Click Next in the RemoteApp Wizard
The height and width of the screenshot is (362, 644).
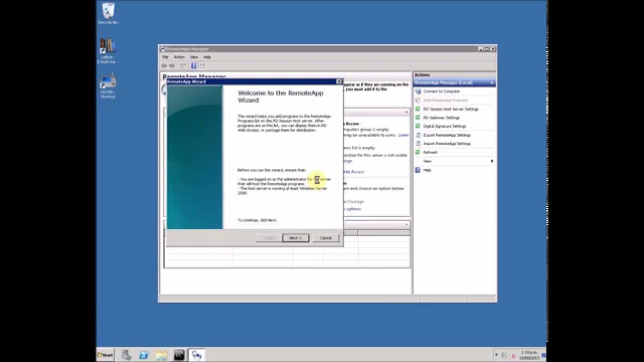(295, 238)
